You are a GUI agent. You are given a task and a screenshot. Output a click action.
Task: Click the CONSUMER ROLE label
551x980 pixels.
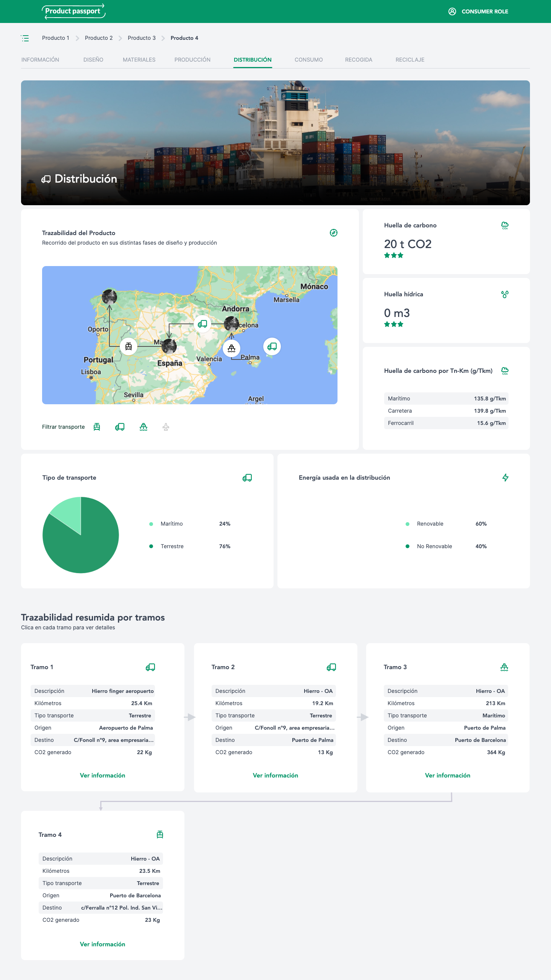click(x=485, y=11)
